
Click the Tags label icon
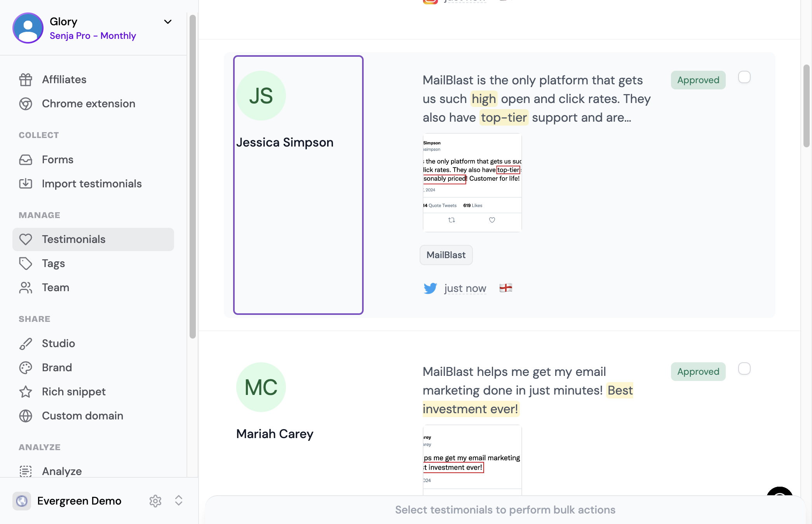(x=26, y=264)
